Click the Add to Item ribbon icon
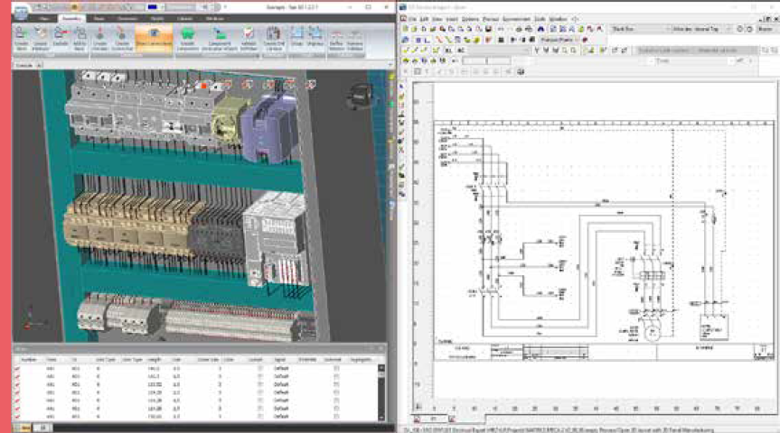The image size is (780, 433). tap(80, 38)
